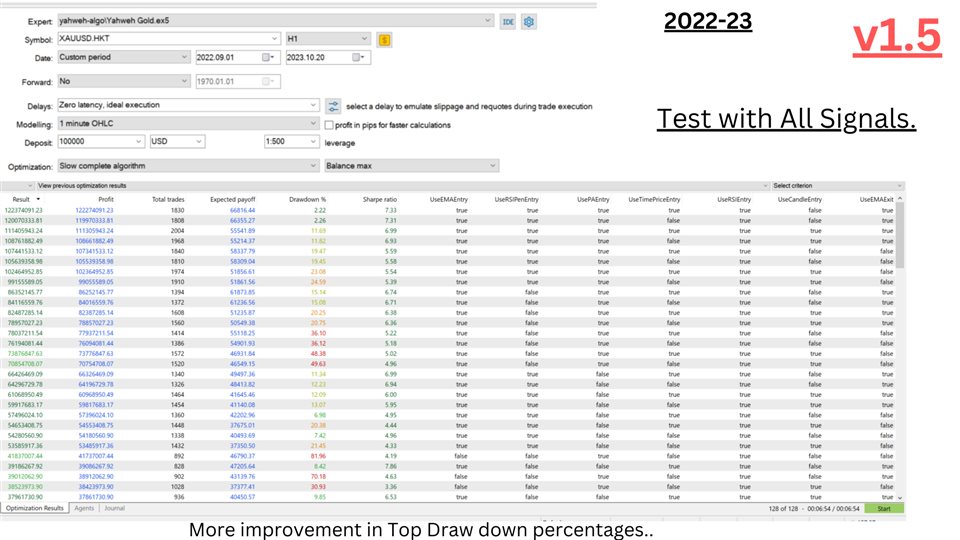Open calendar picker for end date 2023.10.20
Image resolution: width=960 pixels, height=540 pixels.
358,58
